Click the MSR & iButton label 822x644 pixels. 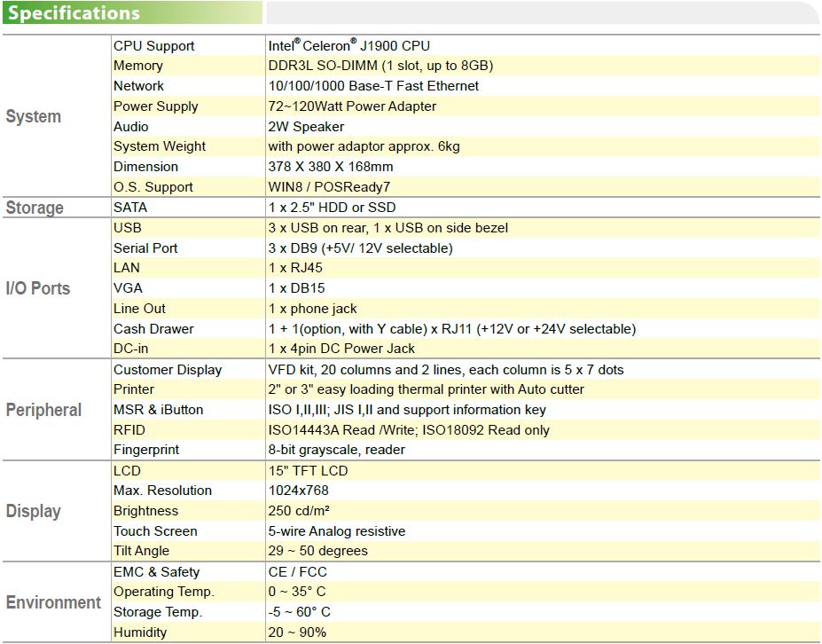pos(159,410)
